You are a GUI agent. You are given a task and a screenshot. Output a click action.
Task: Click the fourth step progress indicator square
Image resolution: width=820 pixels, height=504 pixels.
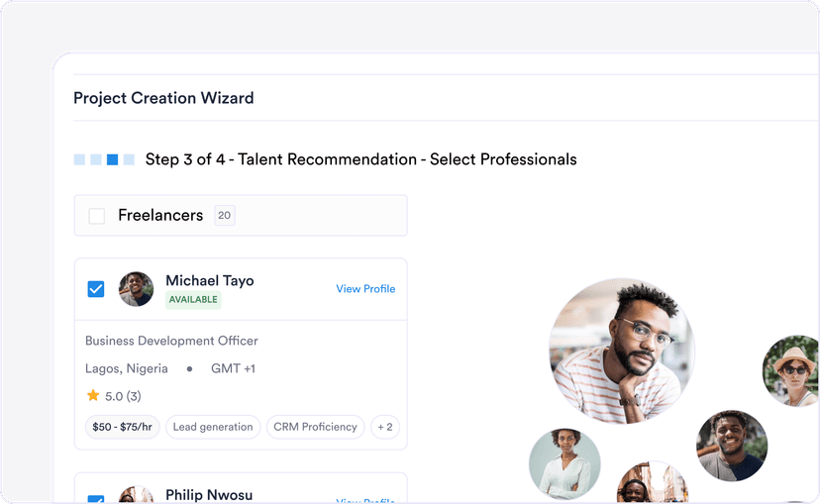pyautogui.click(x=129, y=159)
